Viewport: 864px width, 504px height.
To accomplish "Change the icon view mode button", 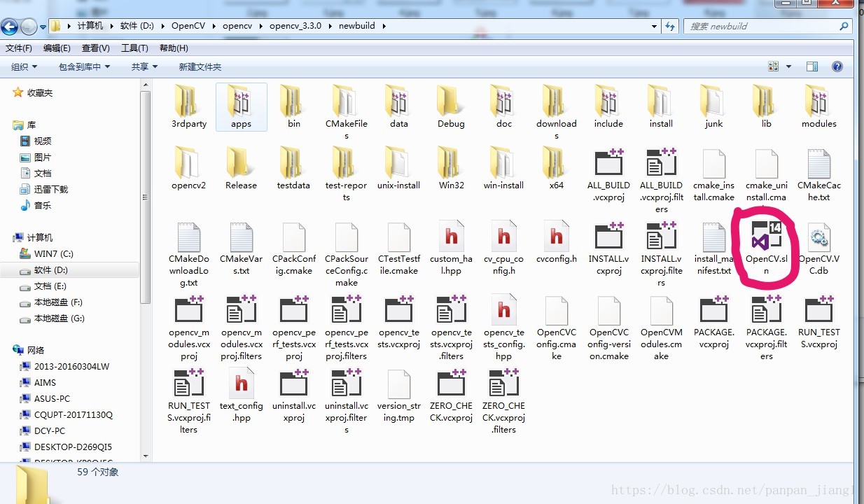I will 774,66.
